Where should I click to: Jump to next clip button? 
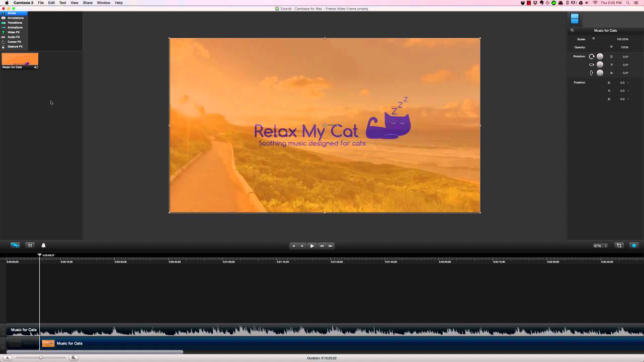[331, 246]
